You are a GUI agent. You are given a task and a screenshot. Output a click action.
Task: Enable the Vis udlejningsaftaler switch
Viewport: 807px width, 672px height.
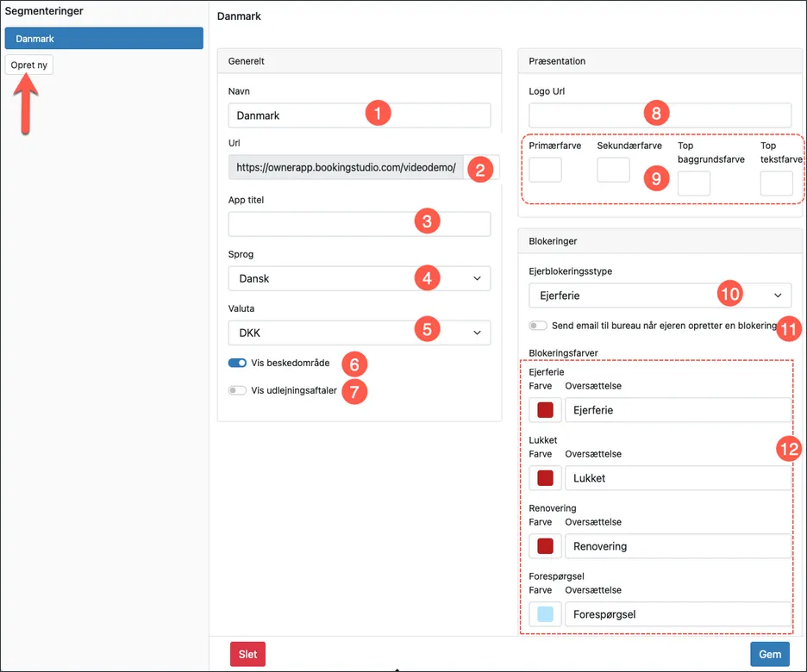[x=237, y=390]
